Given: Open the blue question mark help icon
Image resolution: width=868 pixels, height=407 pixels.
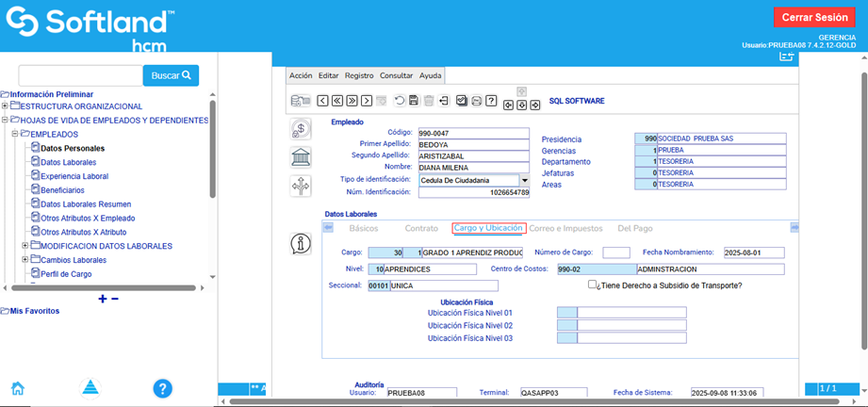Looking at the screenshot, I should pyautogui.click(x=162, y=388).
